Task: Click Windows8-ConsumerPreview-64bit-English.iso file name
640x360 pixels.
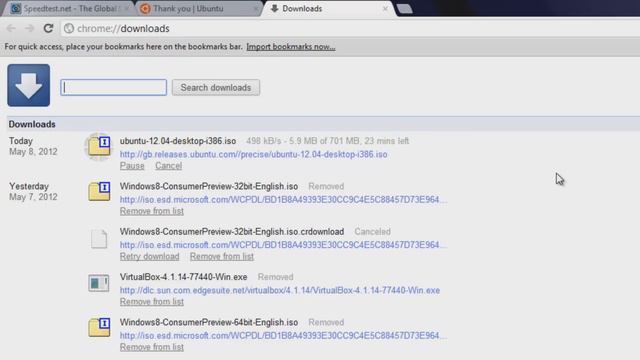Action: [209, 322]
